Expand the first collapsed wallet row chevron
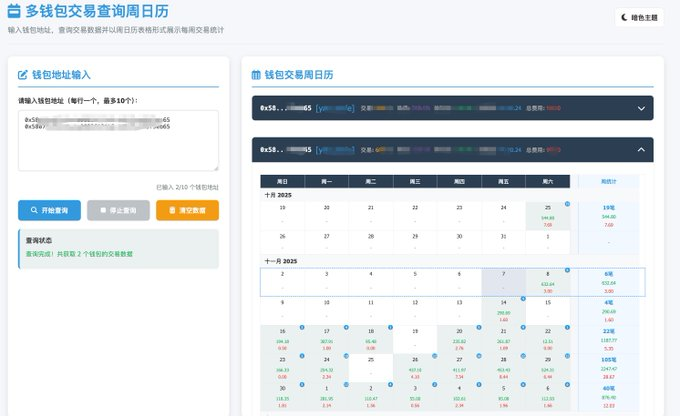 point(641,108)
